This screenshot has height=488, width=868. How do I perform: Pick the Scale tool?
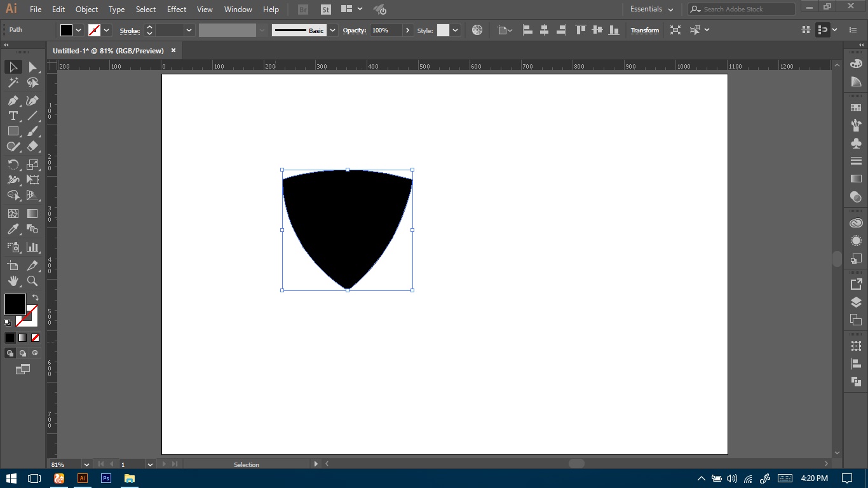32,165
